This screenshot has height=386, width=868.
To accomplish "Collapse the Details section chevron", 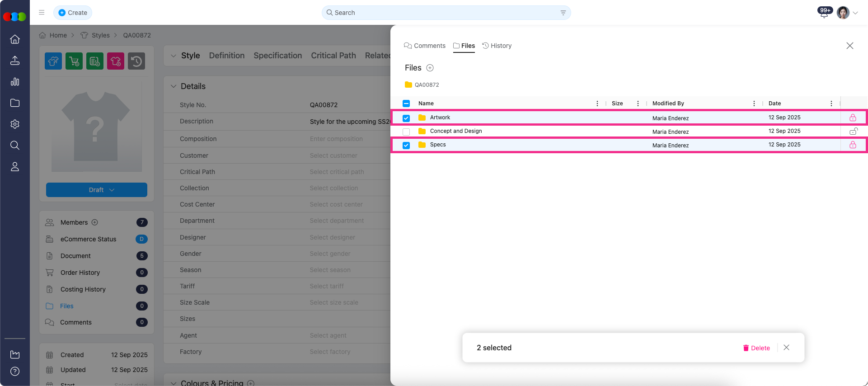I will pos(174,86).
